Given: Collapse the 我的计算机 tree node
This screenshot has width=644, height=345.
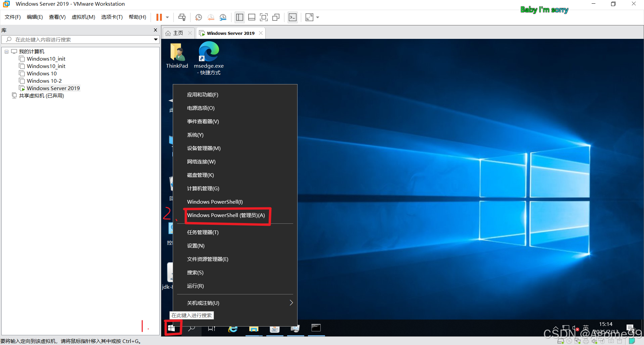Looking at the screenshot, I should pyautogui.click(x=6, y=52).
